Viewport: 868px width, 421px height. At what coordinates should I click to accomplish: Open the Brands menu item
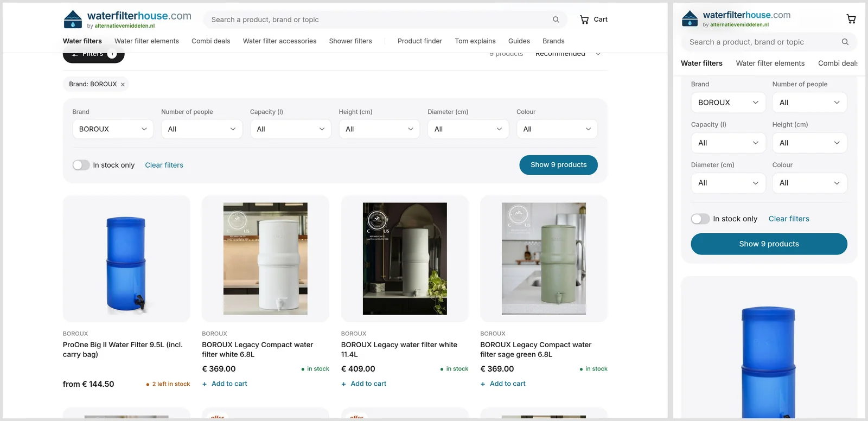553,41
